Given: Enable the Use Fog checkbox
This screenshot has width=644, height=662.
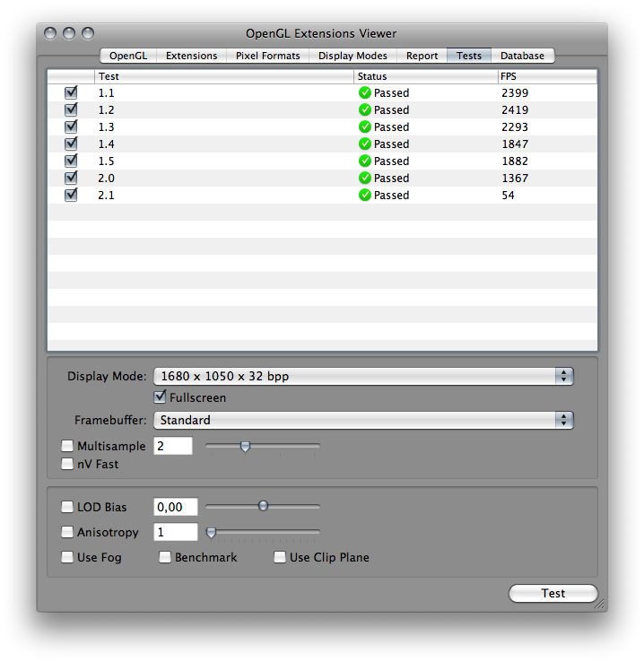Looking at the screenshot, I should (x=67, y=557).
